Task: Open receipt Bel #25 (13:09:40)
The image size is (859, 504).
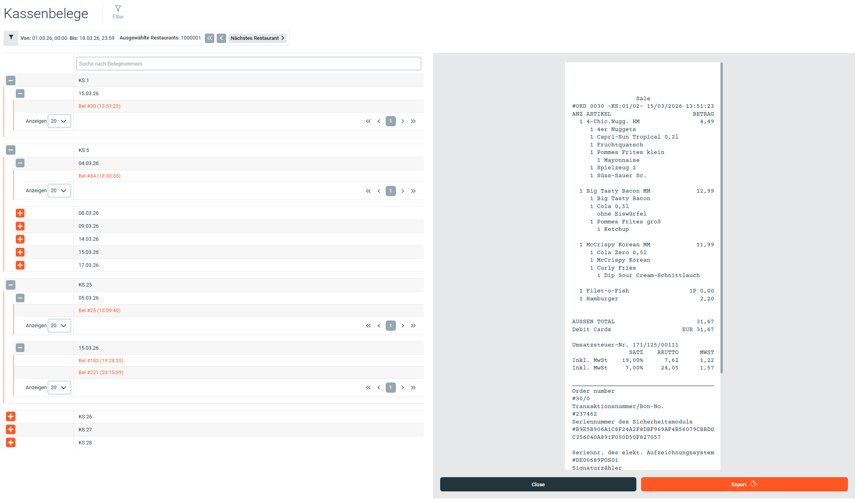Action: 99,311
